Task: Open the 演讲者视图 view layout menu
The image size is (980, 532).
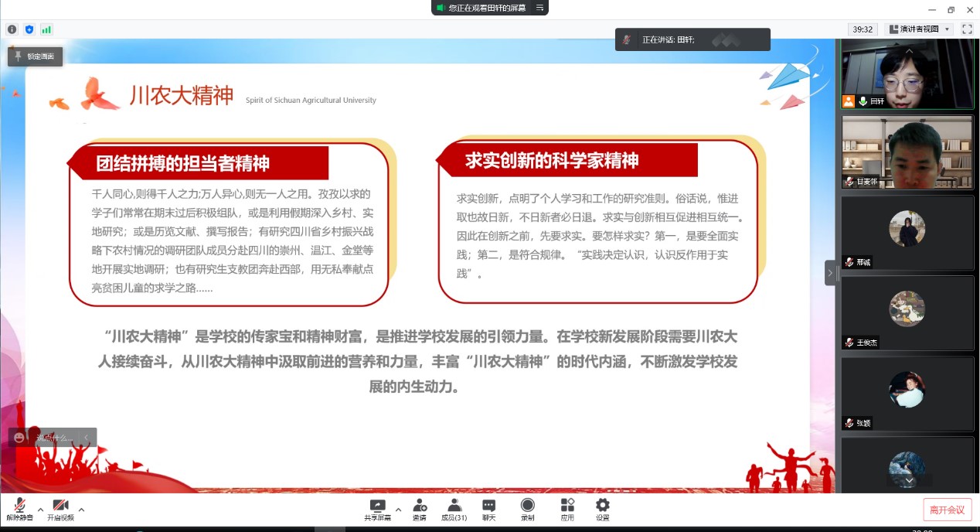Action: [919, 29]
